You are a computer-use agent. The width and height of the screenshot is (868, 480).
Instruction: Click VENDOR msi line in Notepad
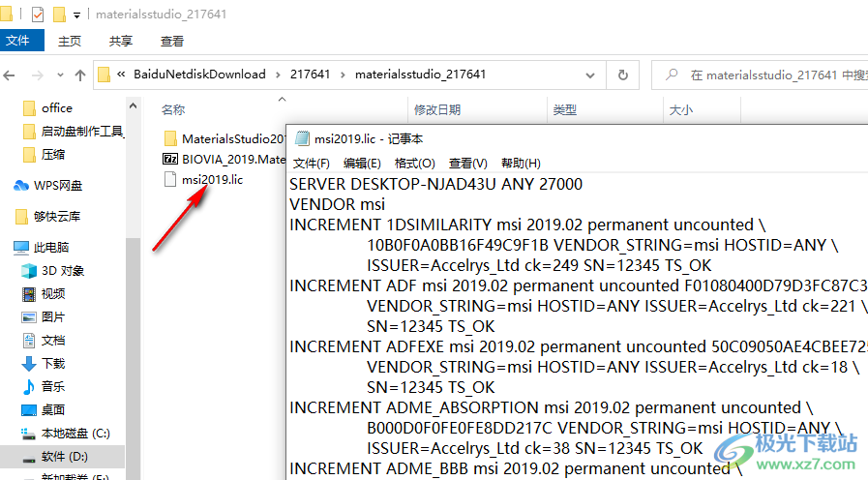click(337, 204)
